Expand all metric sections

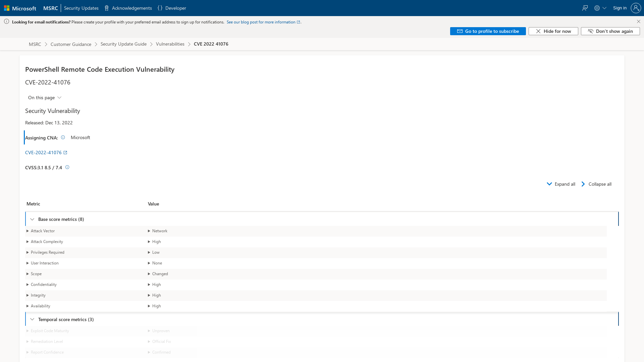(x=561, y=184)
